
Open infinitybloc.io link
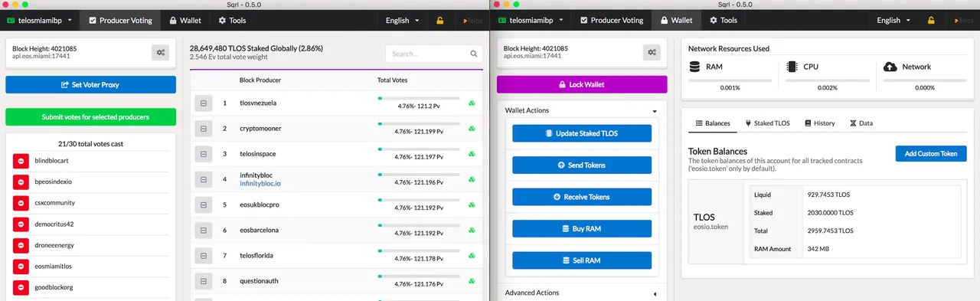click(x=260, y=184)
